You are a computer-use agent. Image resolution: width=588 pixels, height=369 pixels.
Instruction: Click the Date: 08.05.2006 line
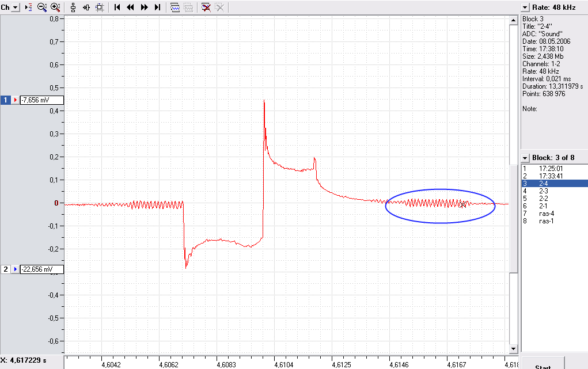(547, 41)
